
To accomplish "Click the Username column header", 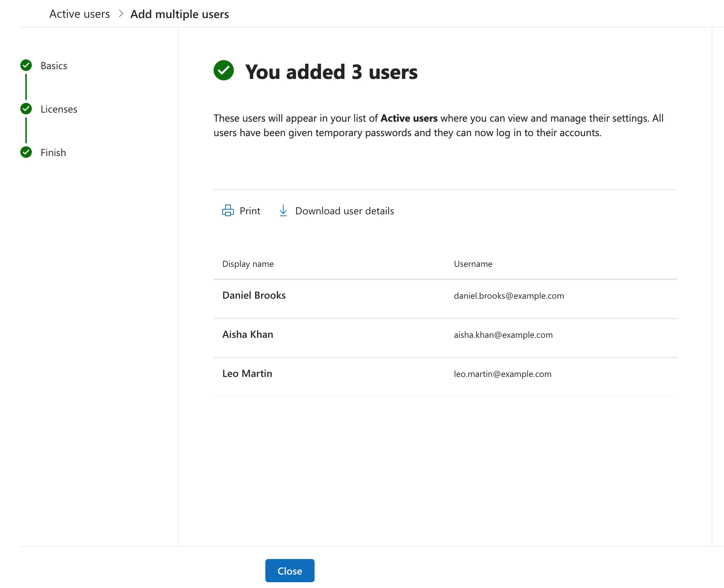I will click(x=473, y=264).
